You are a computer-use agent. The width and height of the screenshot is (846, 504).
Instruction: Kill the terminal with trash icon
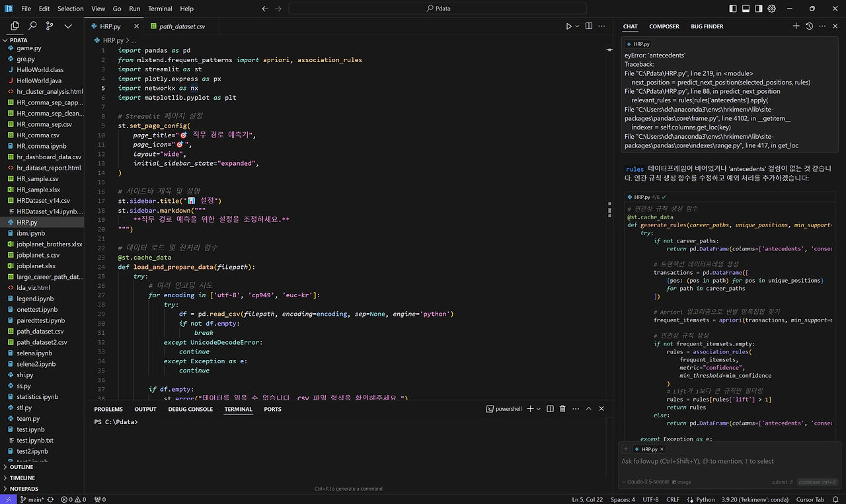pyautogui.click(x=562, y=410)
